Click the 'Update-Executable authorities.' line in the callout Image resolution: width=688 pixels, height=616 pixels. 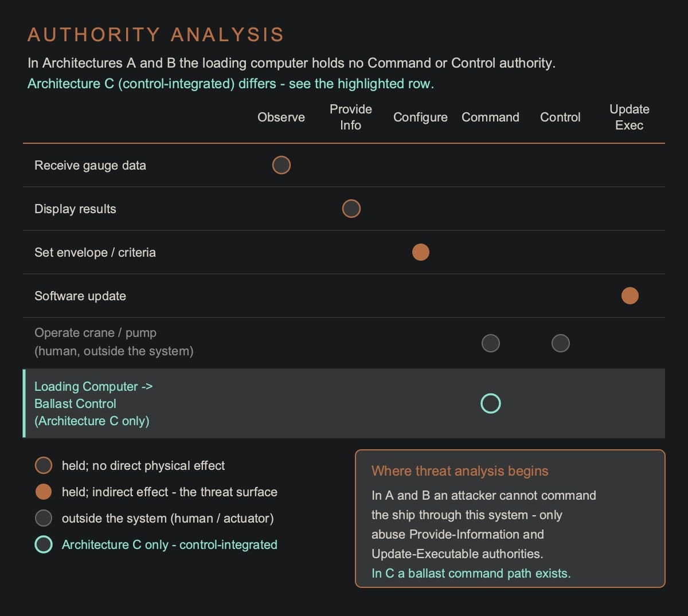pos(457,554)
